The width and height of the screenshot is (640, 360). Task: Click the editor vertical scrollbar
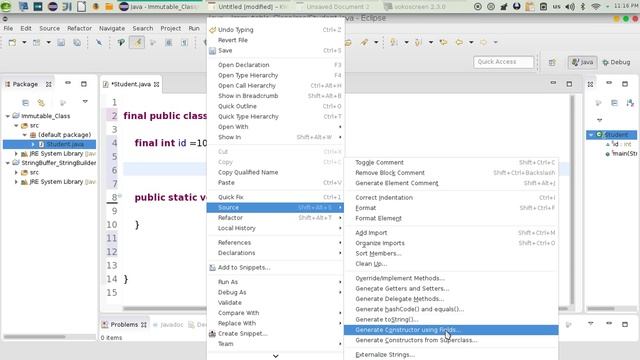(x=572, y=200)
